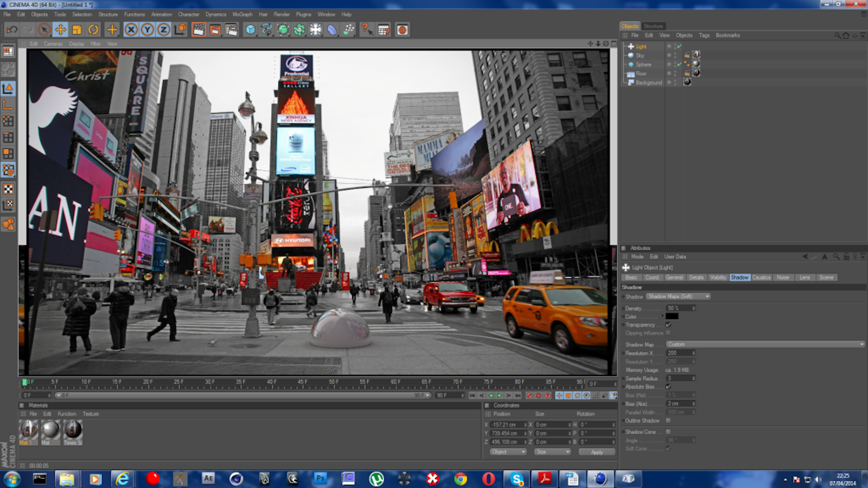Open the General tab in Attributes

point(674,277)
